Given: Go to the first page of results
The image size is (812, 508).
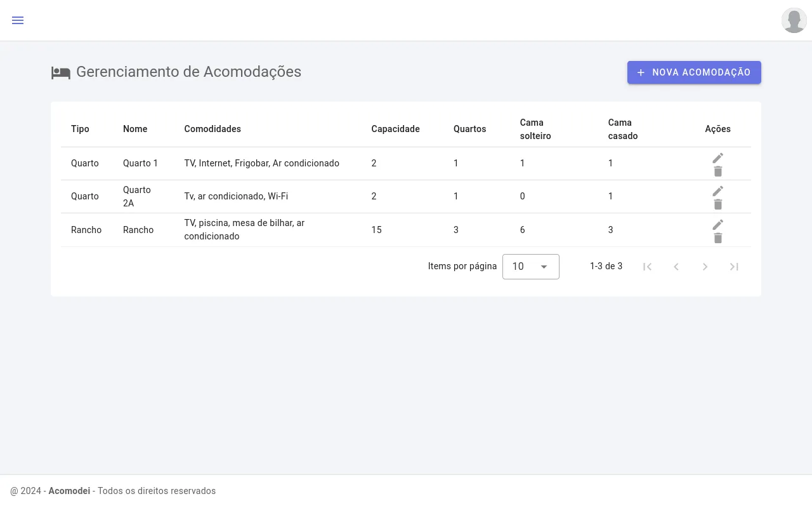Looking at the screenshot, I should pos(647,267).
